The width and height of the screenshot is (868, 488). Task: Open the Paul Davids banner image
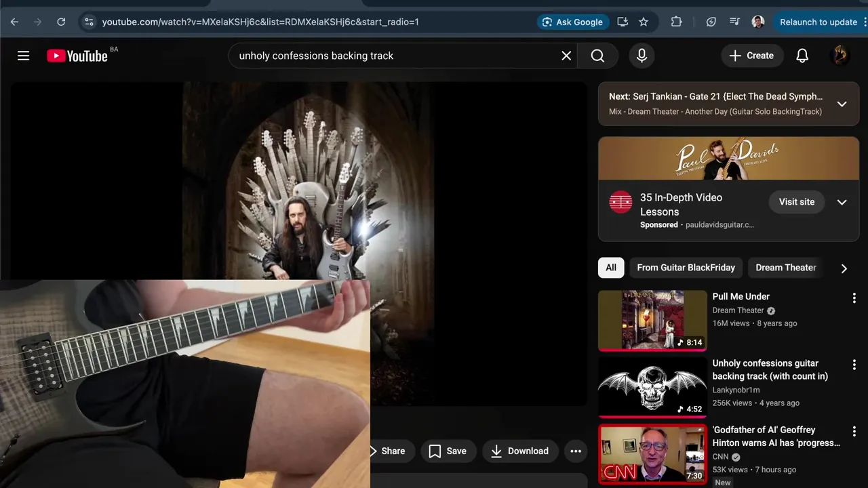coord(728,159)
